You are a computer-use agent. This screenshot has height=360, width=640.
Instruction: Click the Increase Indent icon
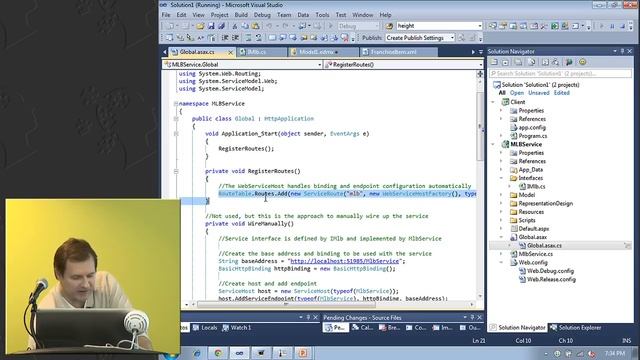click(236, 38)
